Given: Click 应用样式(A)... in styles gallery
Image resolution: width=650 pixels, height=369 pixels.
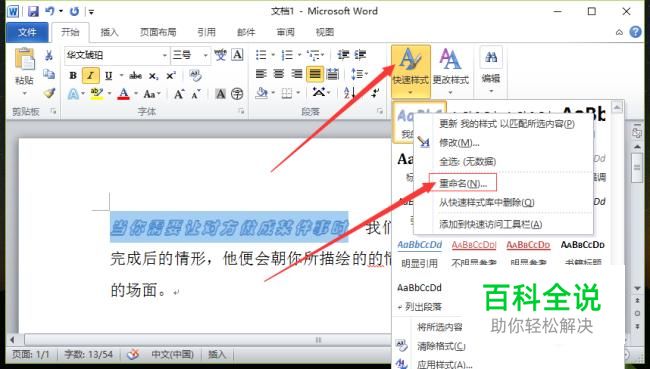Looking at the screenshot, I should coord(444,364).
